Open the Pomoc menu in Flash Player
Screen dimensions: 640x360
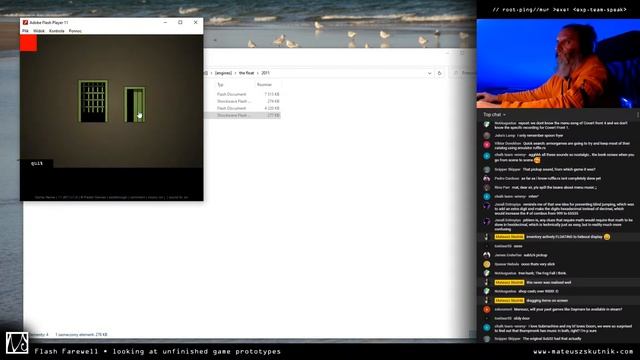75,31
